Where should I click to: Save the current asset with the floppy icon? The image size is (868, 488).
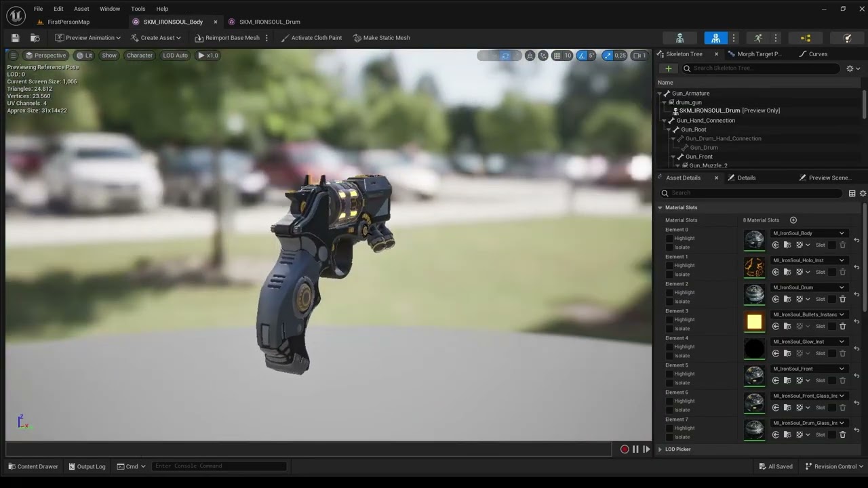click(x=15, y=38)
